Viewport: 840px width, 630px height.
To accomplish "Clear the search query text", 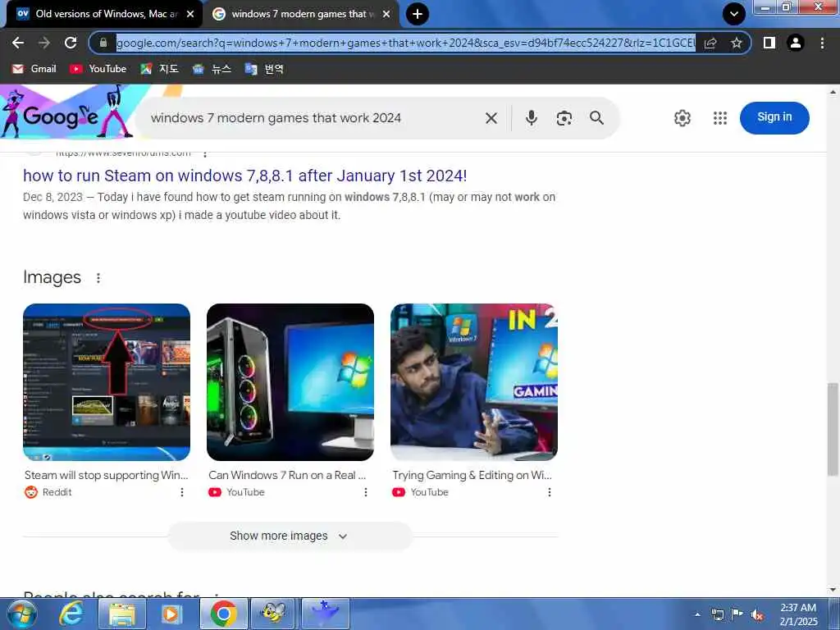I will click(491, 118).
